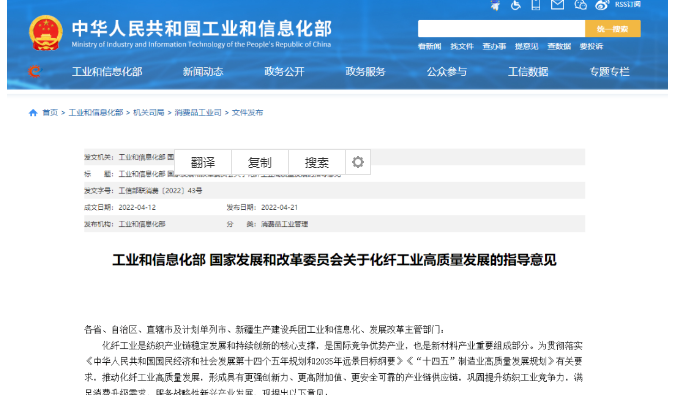Click the 发布日期 value 2022-04-21

(x=279, y=207)
